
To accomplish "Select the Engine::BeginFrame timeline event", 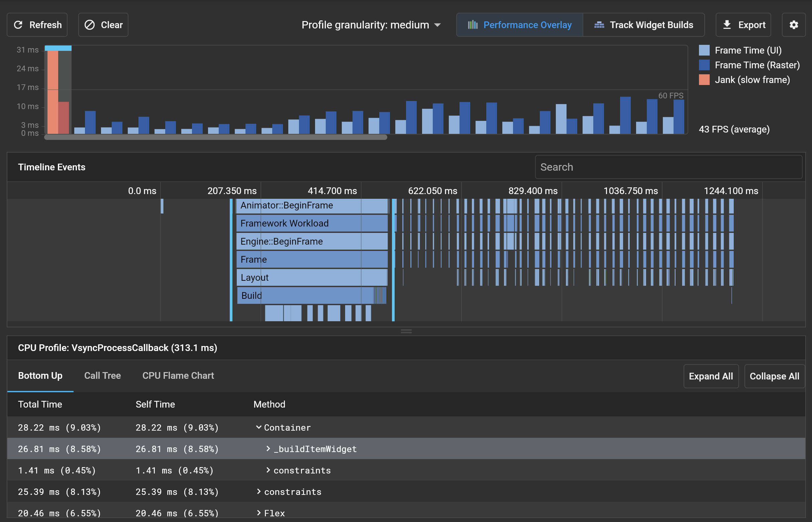I will [x=312, y=241].
